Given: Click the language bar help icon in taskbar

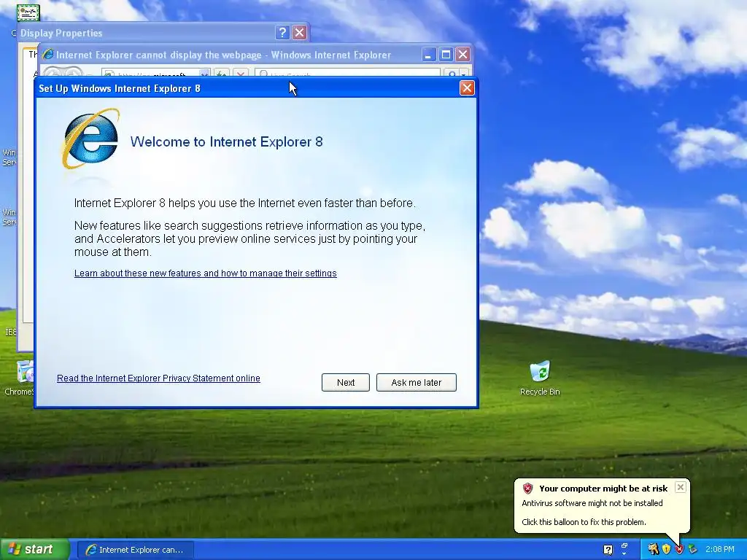Looking at the screenshot, I should pos(608,550).
